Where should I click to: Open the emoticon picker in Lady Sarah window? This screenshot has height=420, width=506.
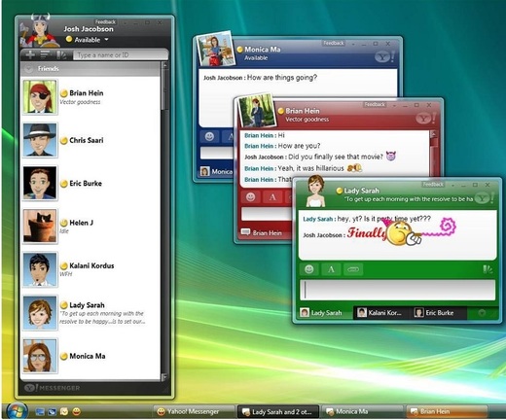point(309,269)
